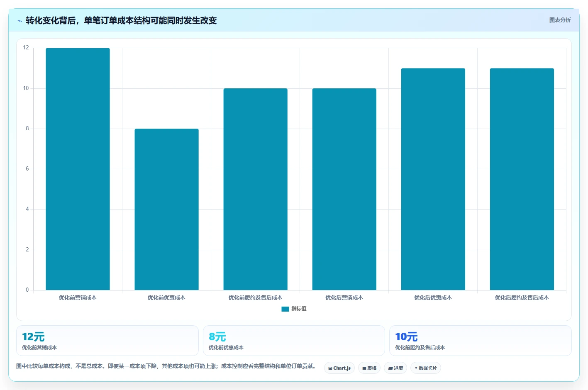
Task: Click the 指标值 legend label
Action: point(299,309)
